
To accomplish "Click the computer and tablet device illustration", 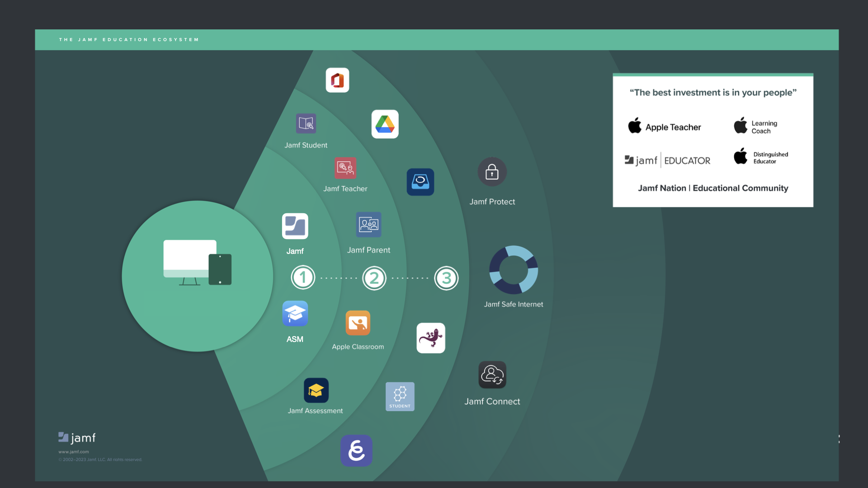I will pyautogui.click(x=198, y=263).
